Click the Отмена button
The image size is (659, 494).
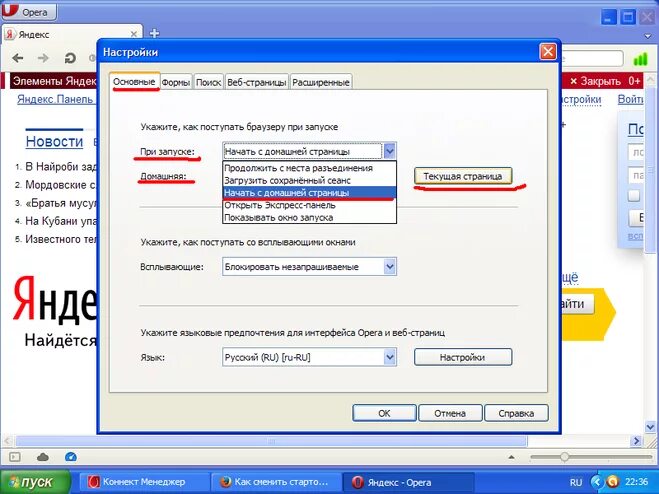tap(450, 413)
